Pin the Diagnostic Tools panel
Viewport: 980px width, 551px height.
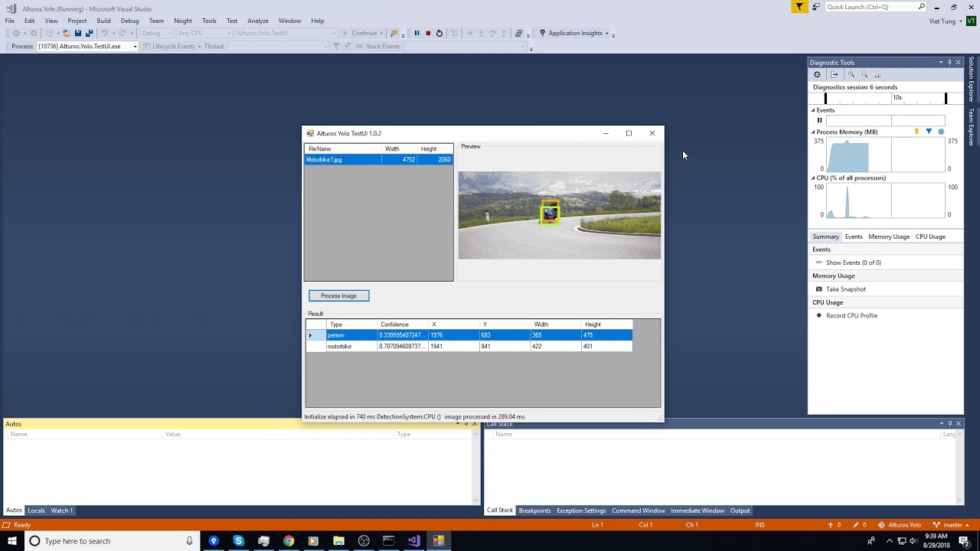click(x=949, y=63)
